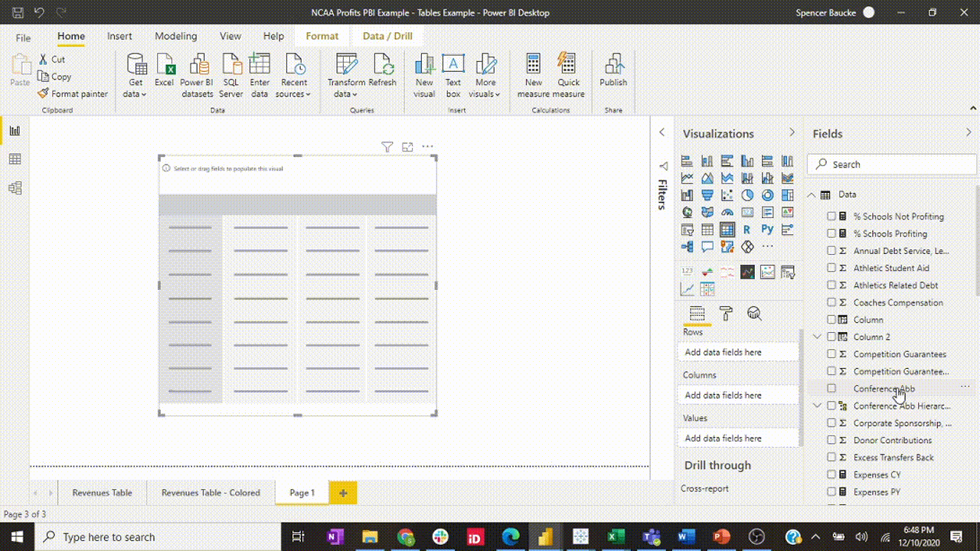Create a New measure
Viewport: 980px width, 551px height.
pyautogui.click(x=534, y=75)
